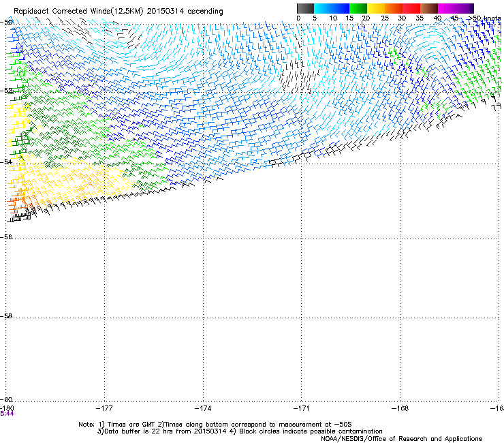Click the '-174' longitude axis label
The height and width of the screenshot is (443, 504).
coord(203,408)
